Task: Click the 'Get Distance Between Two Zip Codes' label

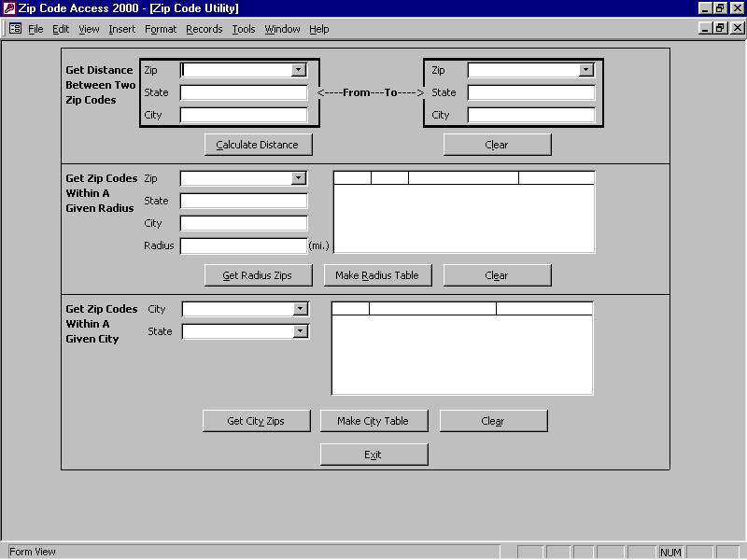Action: point(101,85)
